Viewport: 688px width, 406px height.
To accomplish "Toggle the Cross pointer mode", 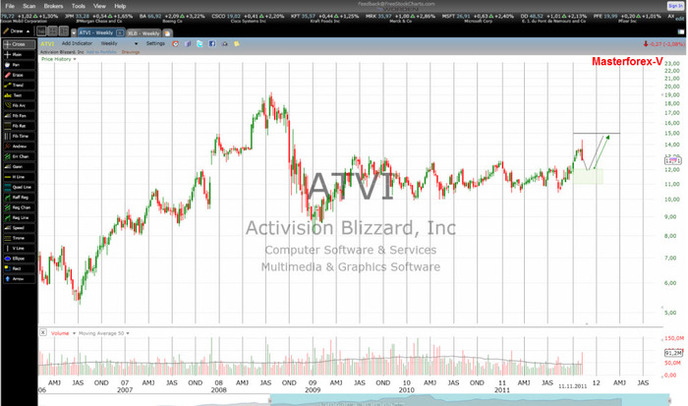I will (19, 44).
